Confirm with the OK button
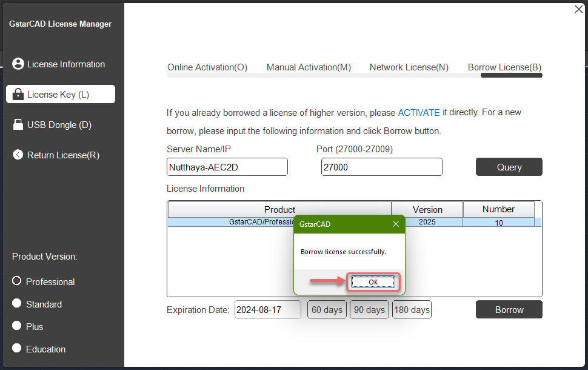Image resolution: width=588 pixels, height=370 pixels. pos(372,281)
